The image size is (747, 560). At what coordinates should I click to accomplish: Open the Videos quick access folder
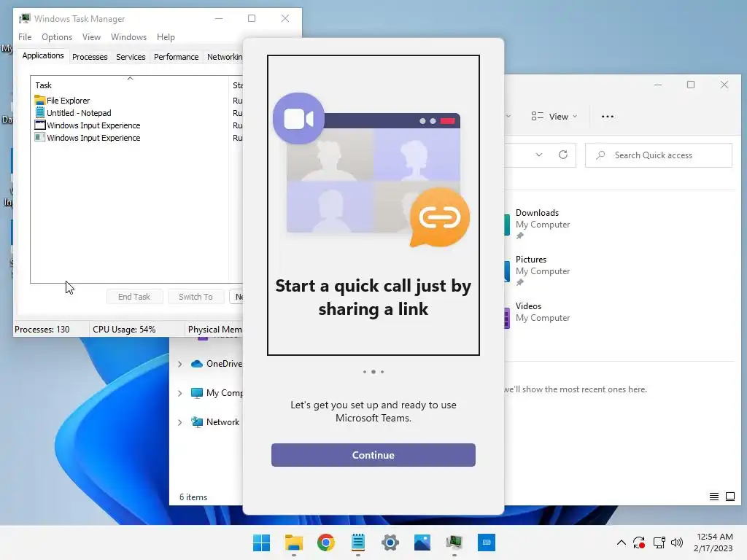pyautogui.click(x=537, y=312)
